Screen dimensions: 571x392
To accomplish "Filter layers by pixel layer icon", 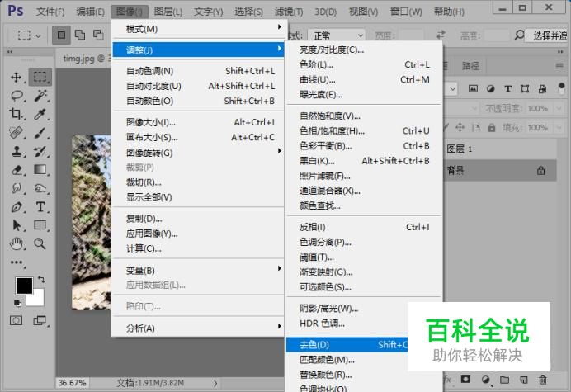I will coord(473,88).
